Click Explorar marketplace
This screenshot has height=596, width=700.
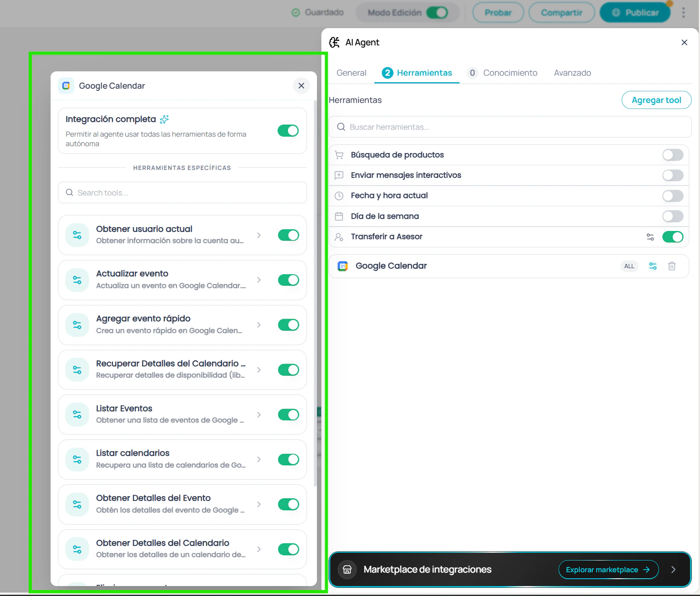[x=608, y=570]
